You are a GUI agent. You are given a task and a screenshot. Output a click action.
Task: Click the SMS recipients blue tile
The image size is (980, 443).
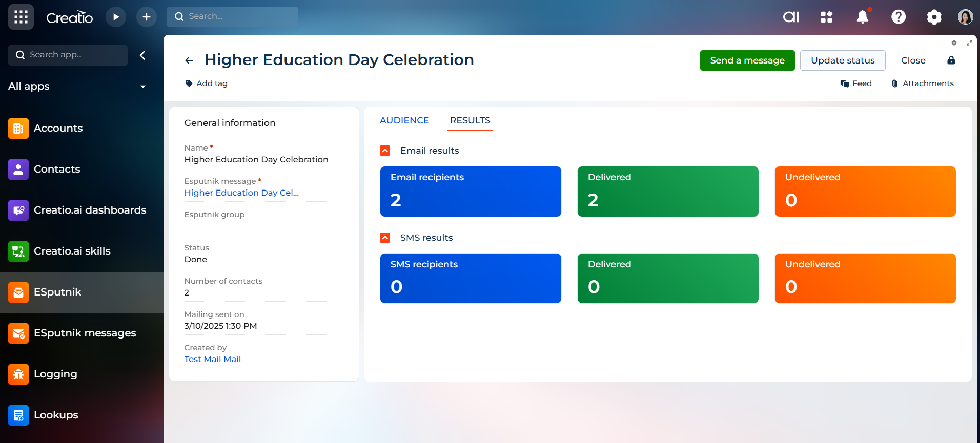pyautogui.click(x=471, y=278)
